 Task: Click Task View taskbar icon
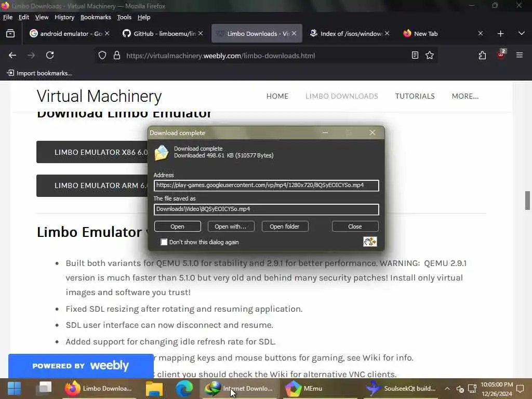pos(45,388)
